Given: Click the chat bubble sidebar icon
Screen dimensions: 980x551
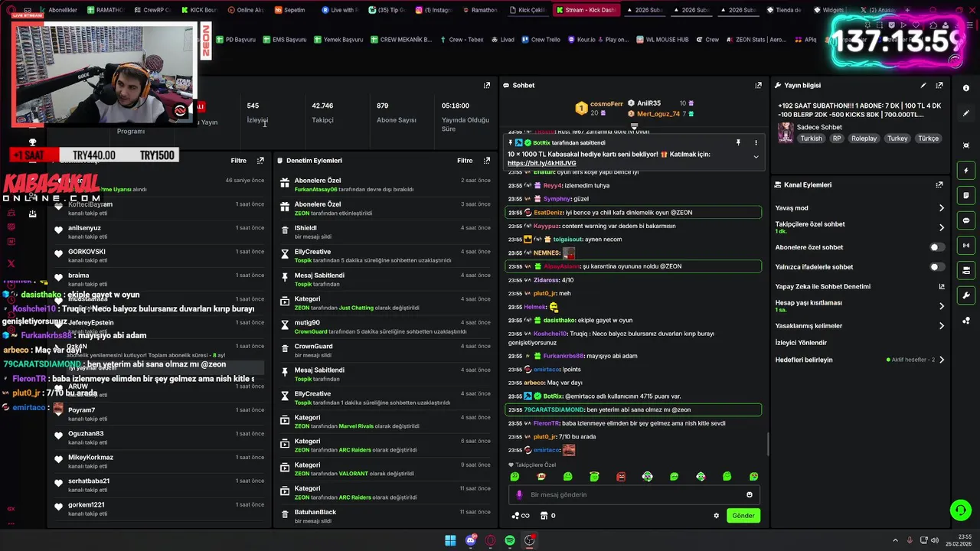Looking at the screenshot, I should [966, 220].
